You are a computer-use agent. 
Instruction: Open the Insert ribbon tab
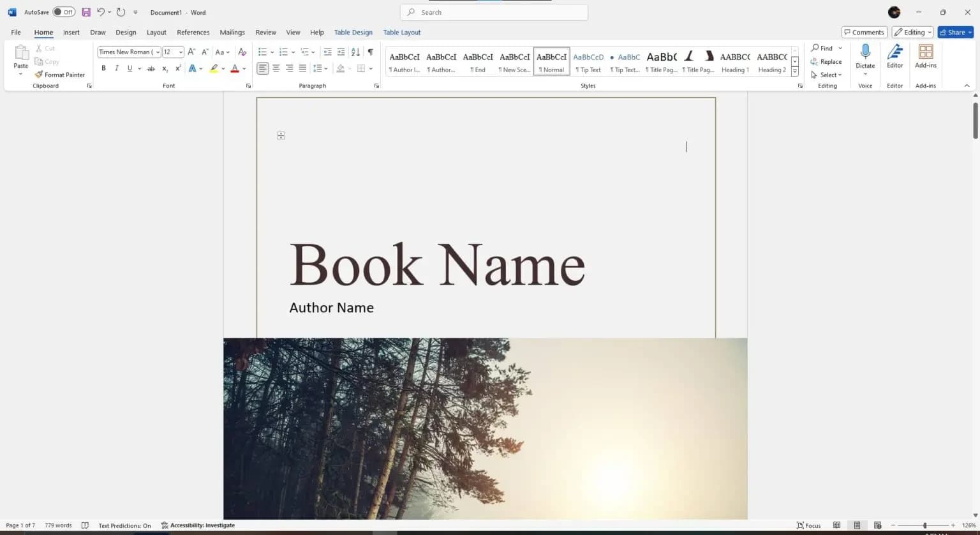[71, 32]
